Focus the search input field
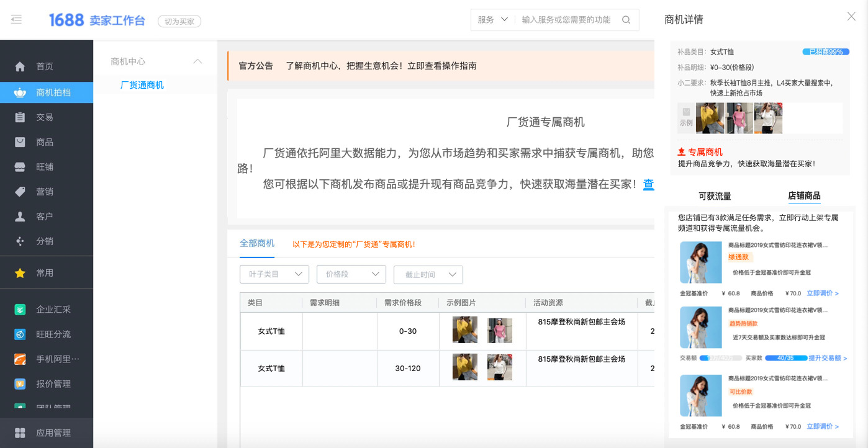This screenshot has height=448, width=868. (566, 20)
